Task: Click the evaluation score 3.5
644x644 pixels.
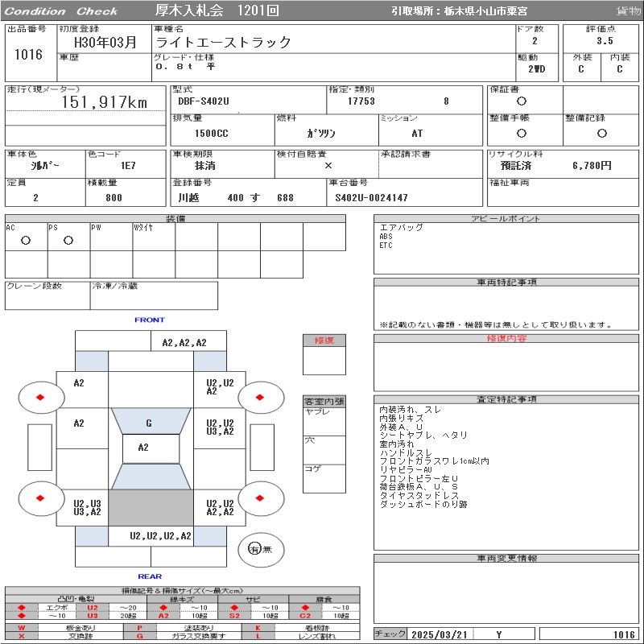Action: (x=605, y=41)
